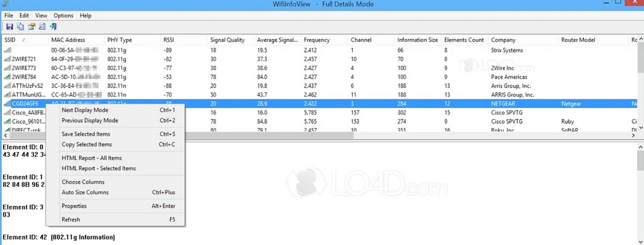Screen dimensions: 644x245
Task: Select Copy Selected Items in context menu
Action: point(116,144)
